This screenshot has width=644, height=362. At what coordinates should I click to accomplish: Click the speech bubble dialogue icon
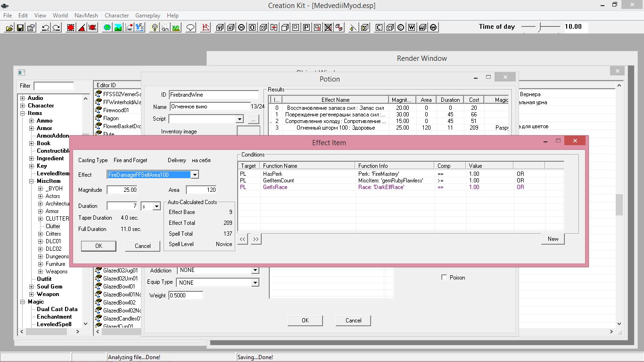click(190, 27)
